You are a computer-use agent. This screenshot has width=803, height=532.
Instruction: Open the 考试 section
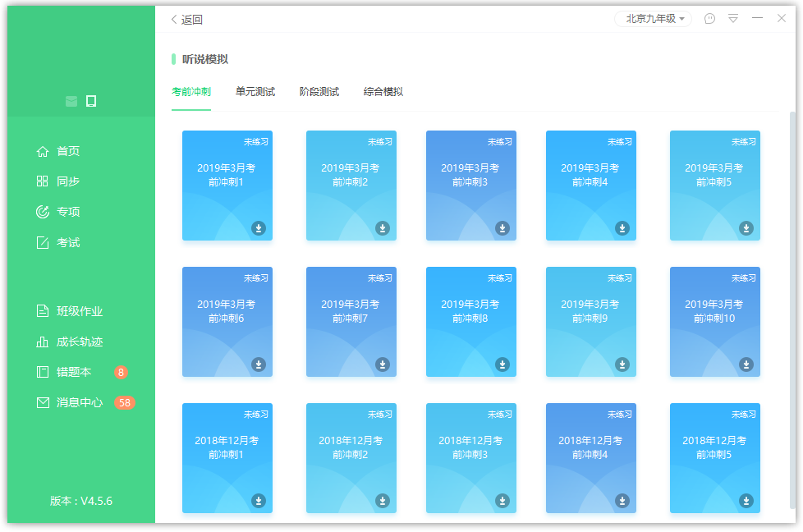[x=58, y=242]
